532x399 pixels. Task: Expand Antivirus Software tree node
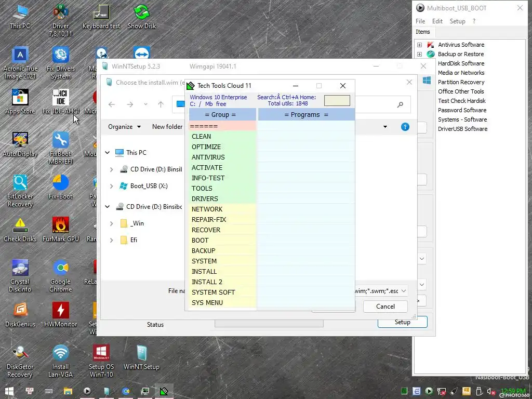click(x=419, y=45)
